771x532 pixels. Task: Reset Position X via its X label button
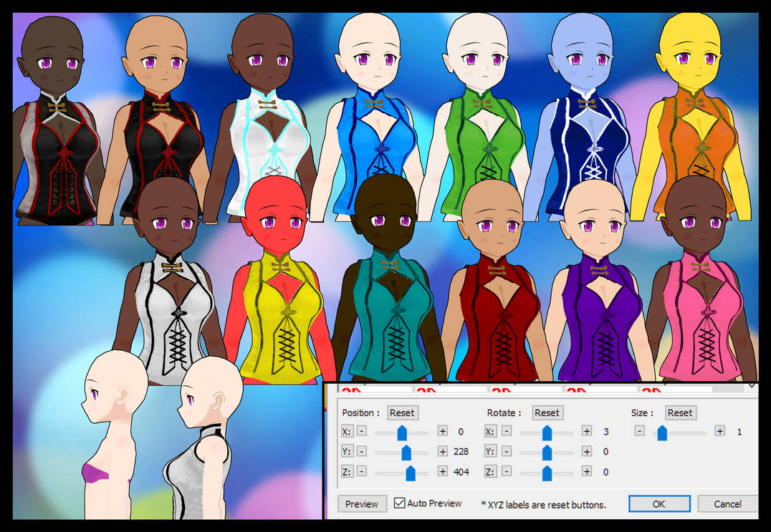tap(347, 431)
